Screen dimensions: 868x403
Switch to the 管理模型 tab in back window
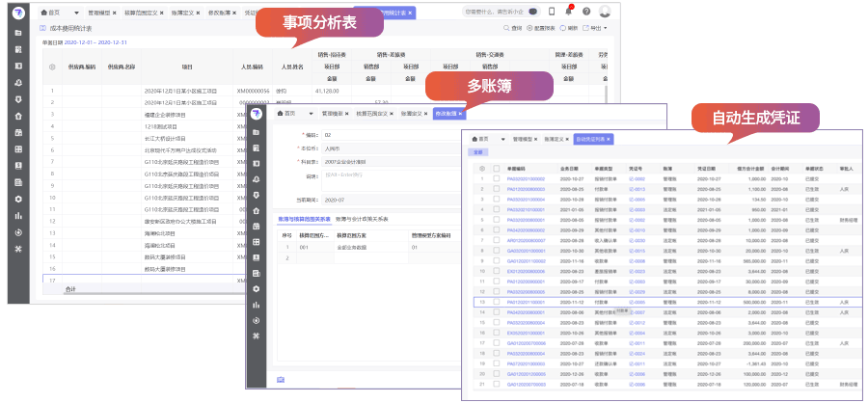(91, 13)
